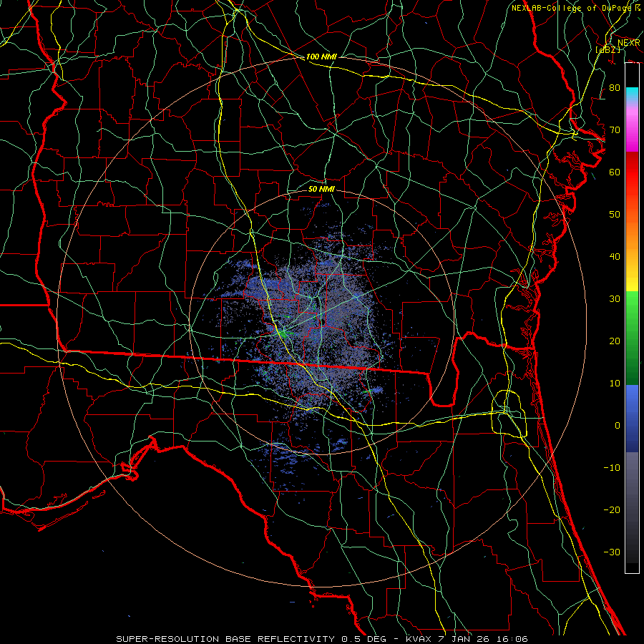Click the pink-magenta segment of the color bar

pos(632,127)
